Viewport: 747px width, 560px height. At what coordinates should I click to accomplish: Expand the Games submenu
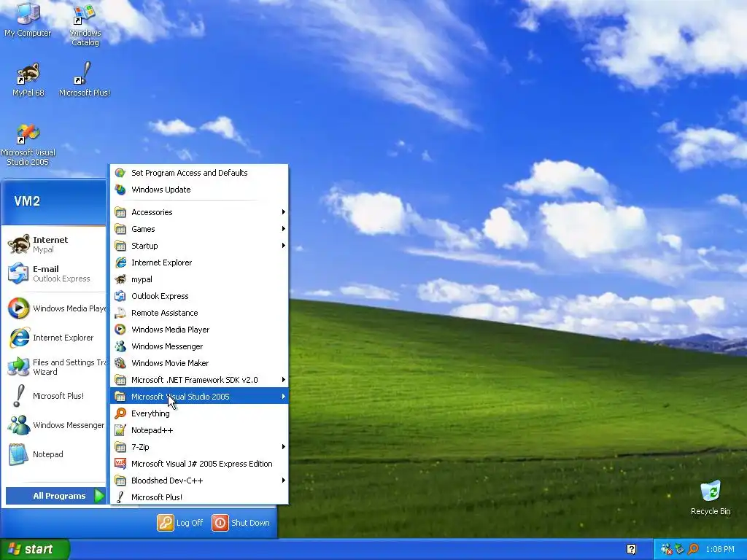point(199,228)
